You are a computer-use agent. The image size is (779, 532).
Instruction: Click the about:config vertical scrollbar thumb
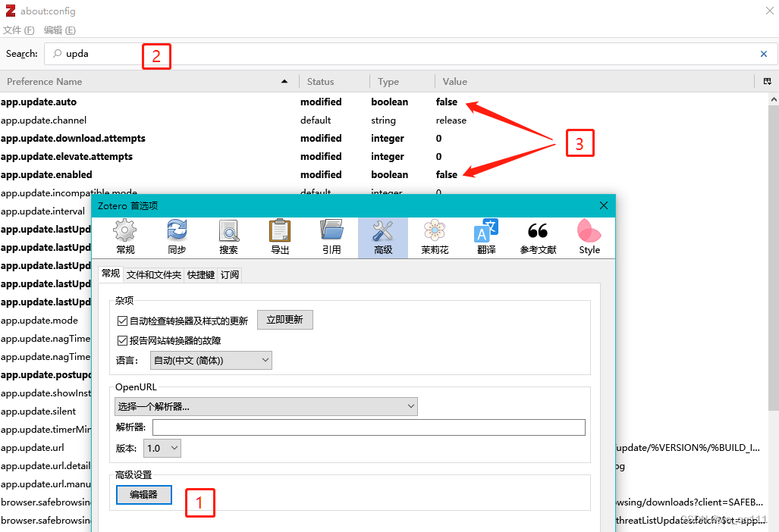click(x=774, y=257)
